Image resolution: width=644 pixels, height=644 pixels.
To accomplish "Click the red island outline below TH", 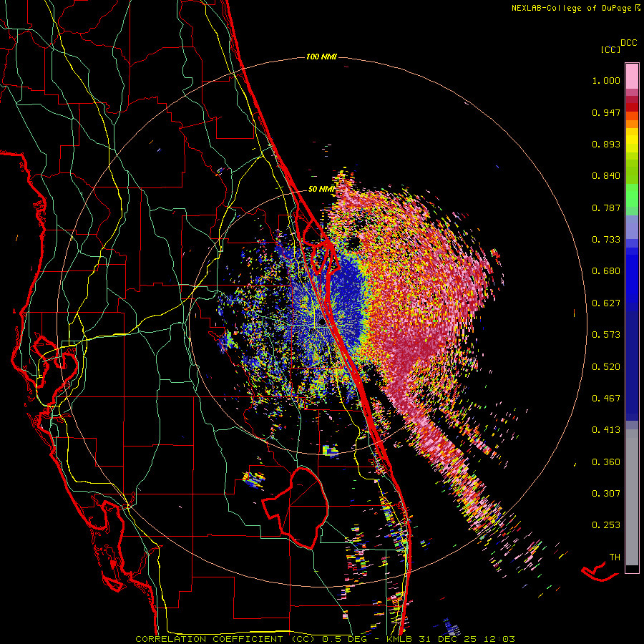I will (x=600, y=572).
